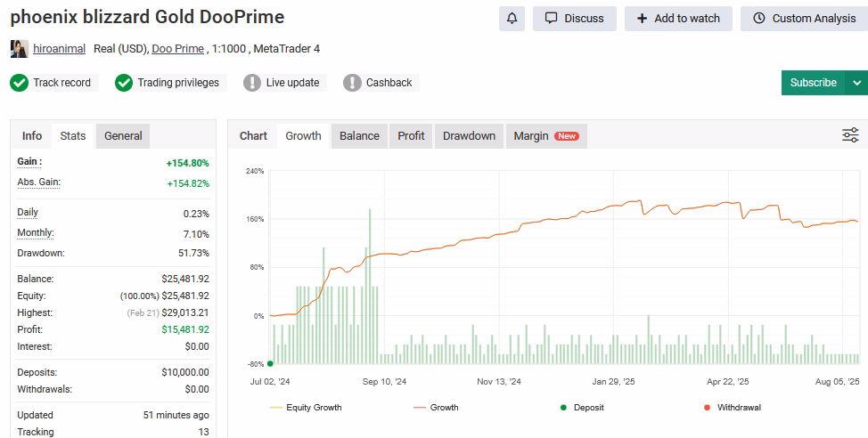868x438 pixels.
Task: Click Track record verified checkmark icon
Action: tap(19, 83)
